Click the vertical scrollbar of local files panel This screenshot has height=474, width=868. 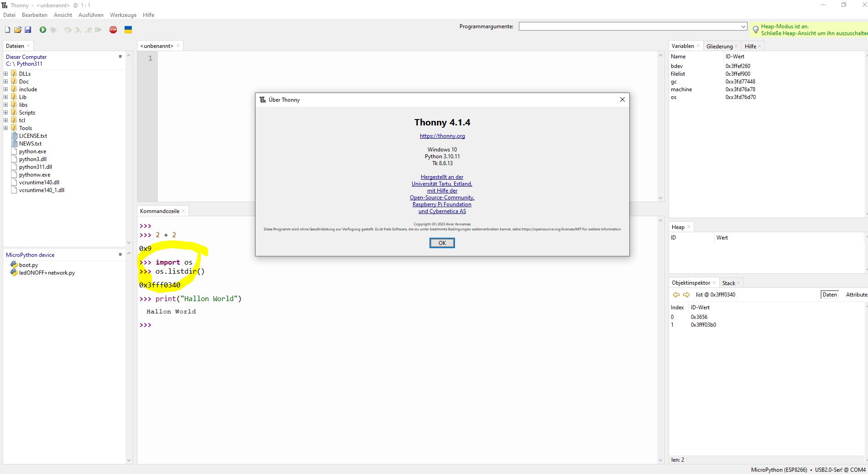coord(129,149)
